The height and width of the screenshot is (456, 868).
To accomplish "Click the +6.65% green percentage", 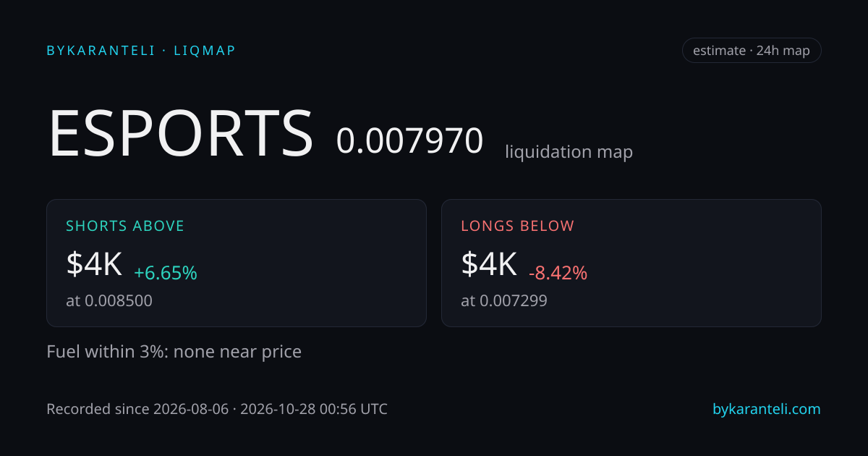I will [x=166, y=273].
